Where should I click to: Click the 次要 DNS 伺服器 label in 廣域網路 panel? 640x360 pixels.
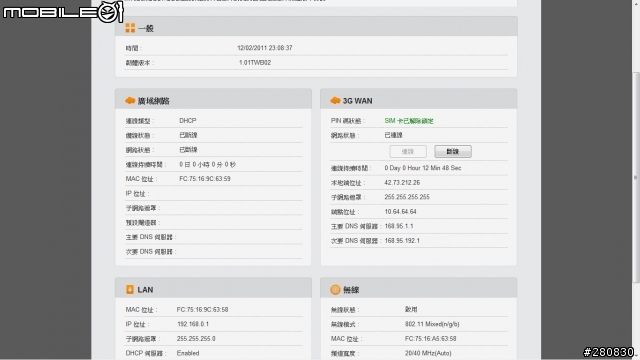coord(151,252)
